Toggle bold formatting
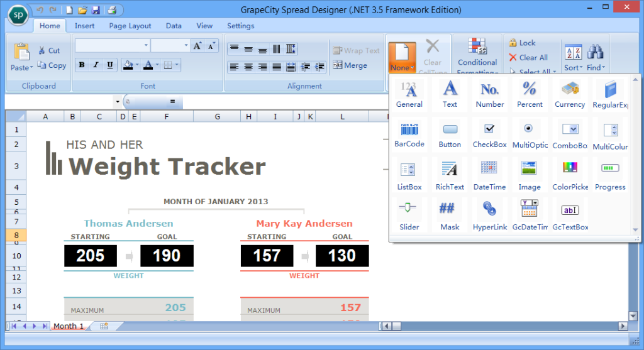 pyautogui.click(x=82, y=65)
